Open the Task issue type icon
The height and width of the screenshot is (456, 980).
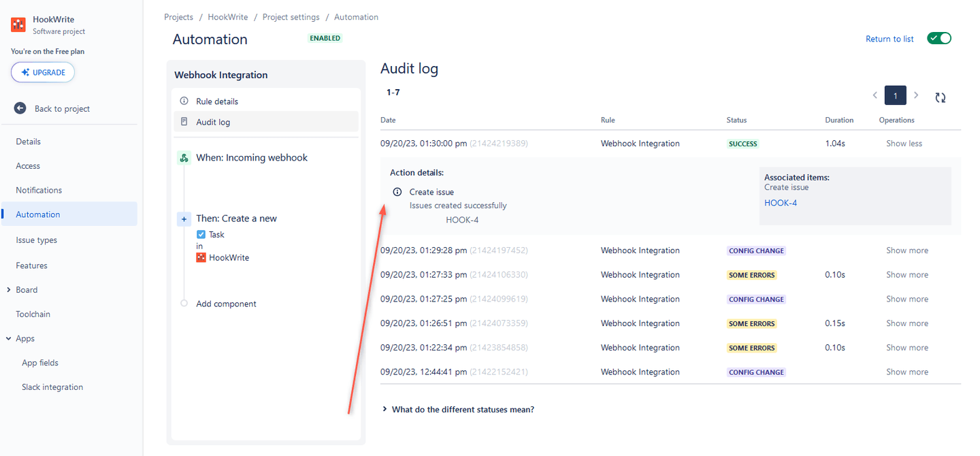(x=201, y=234)
